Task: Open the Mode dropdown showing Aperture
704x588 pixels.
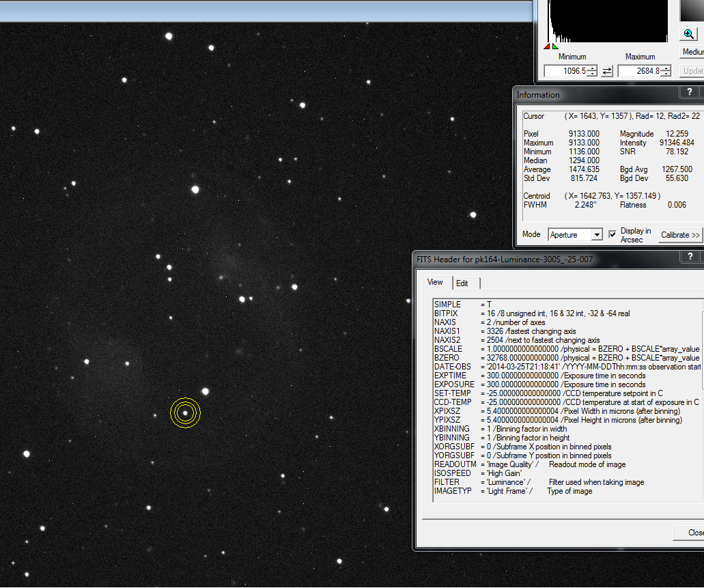Action: click(575, 234)
